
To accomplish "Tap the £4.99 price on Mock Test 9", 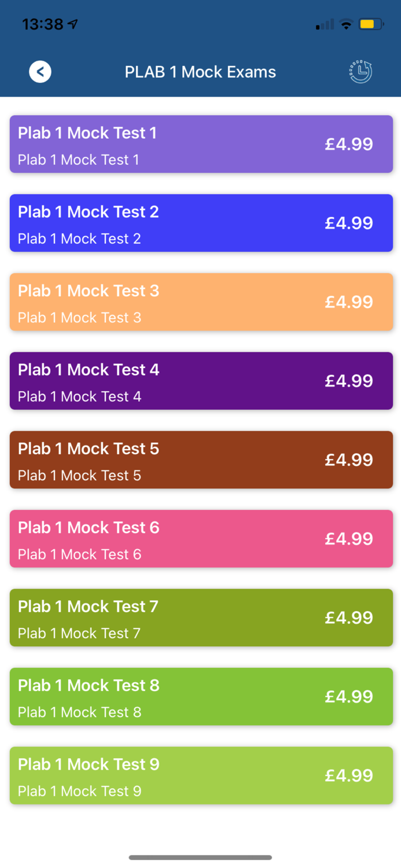I will pyautogui.click(x=349, y=775).
